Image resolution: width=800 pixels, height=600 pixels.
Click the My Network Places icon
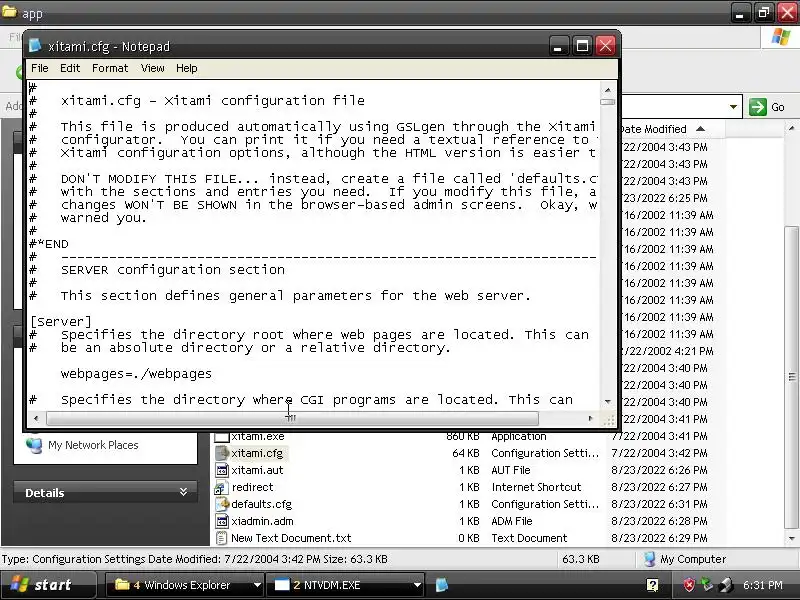click(x=34, y=445)
